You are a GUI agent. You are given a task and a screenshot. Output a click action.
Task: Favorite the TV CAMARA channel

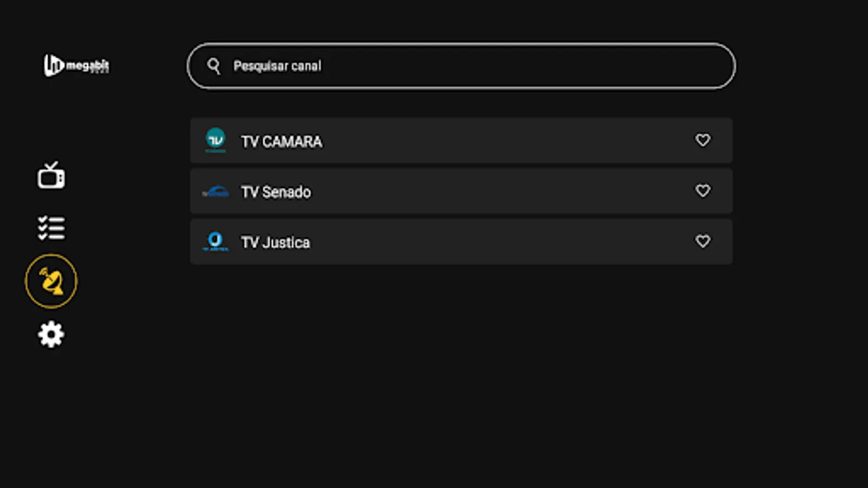click(703, 140)
